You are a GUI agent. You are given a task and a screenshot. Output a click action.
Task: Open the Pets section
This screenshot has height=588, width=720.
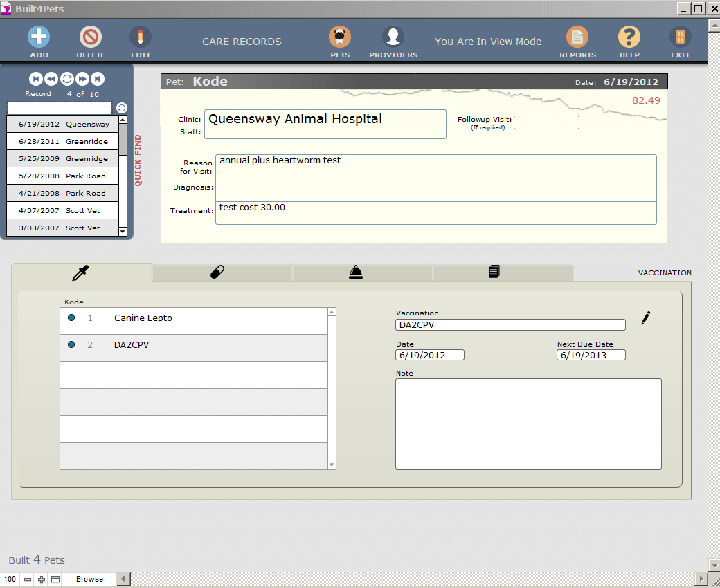point(340,37)
